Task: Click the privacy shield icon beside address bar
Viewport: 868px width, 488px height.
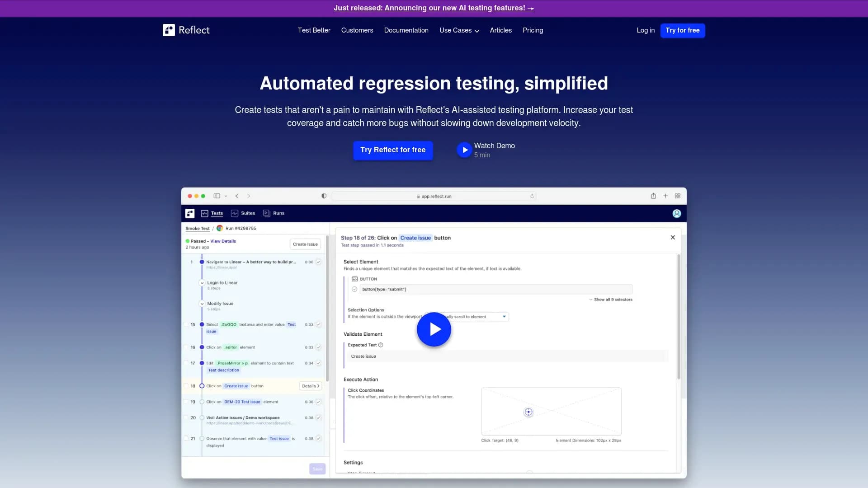Action: coord(324,196)
